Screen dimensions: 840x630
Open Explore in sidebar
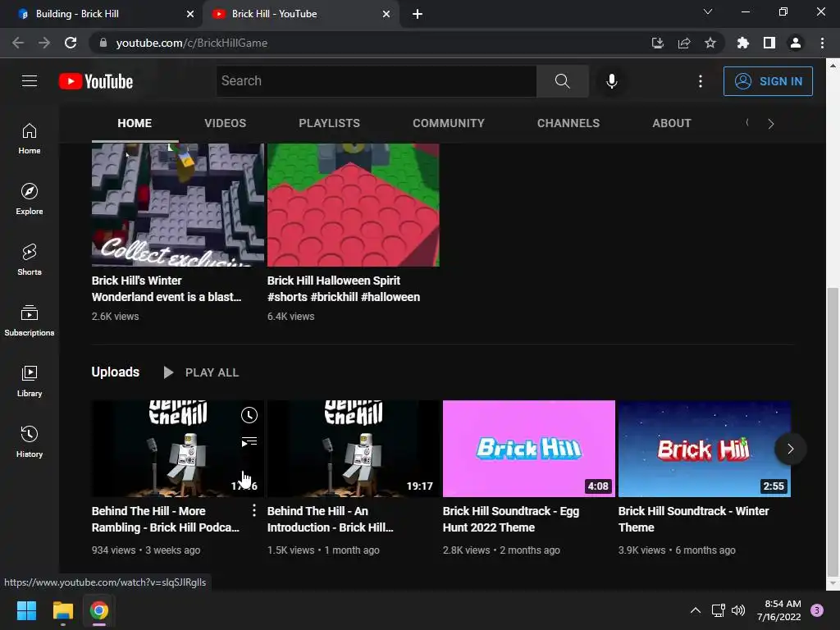[30, 199]
